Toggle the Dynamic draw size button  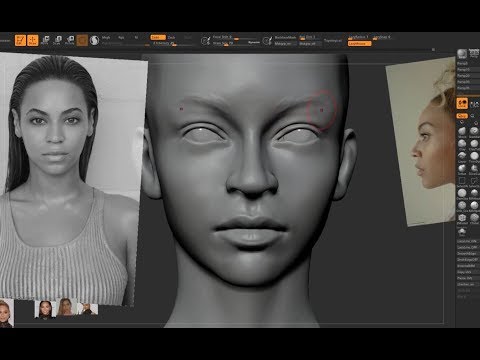coord(254,42)
